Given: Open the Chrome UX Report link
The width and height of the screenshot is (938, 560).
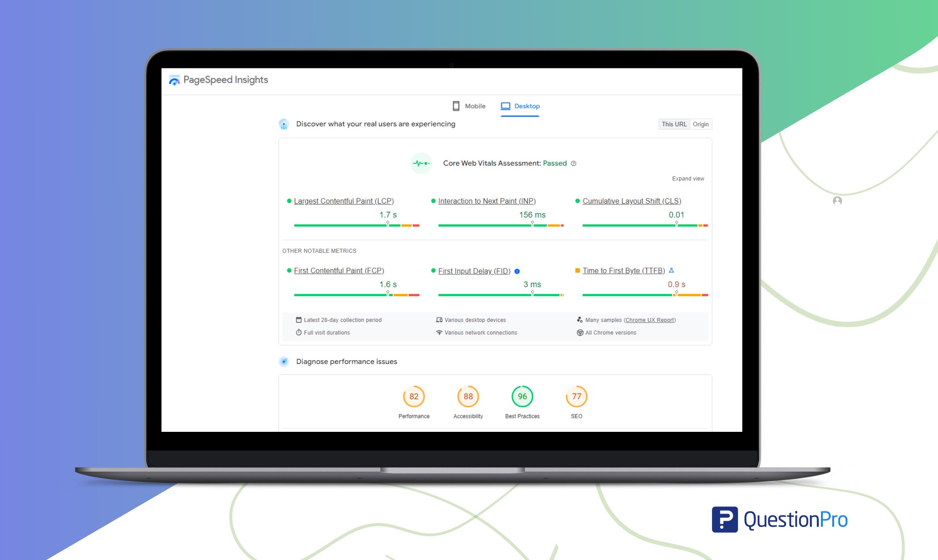Looking at the screenshot, I should (x=649, y=320).
